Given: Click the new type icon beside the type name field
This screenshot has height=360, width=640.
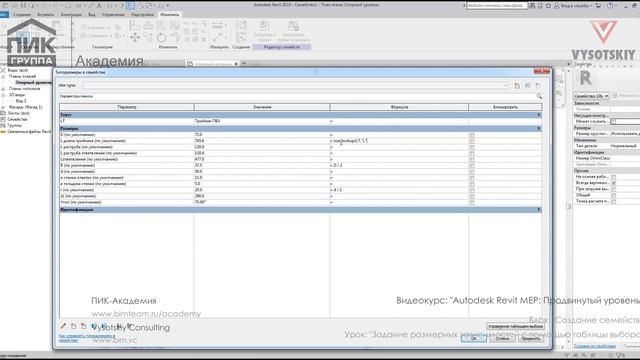Looking at the screenshot, I should click(517, 86).
